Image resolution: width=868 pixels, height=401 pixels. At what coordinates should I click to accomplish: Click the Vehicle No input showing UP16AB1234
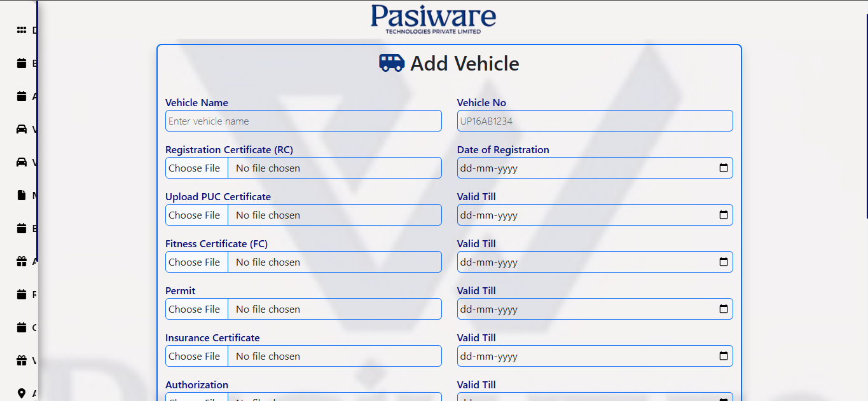click(594, 120)
